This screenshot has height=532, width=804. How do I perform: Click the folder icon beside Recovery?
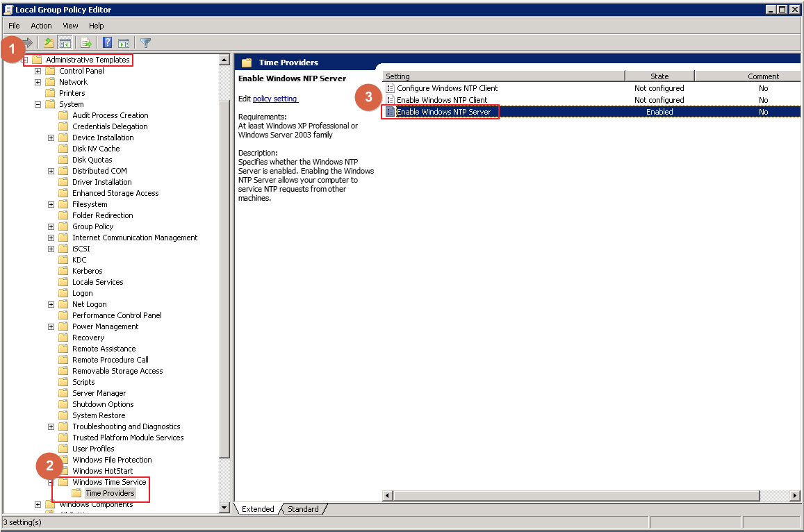click(63, 338)
